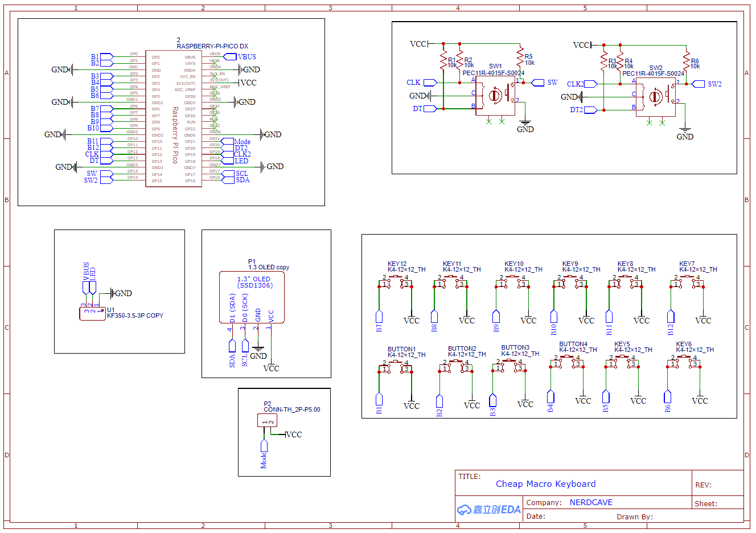Click the SW1 rotary encoder symbol
The image size is (756, 533).
click(x=495, y=96)
